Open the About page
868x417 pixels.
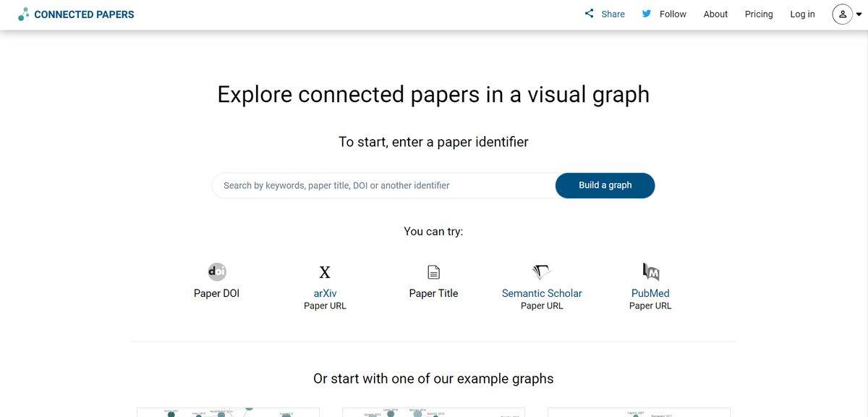(715, 14)
